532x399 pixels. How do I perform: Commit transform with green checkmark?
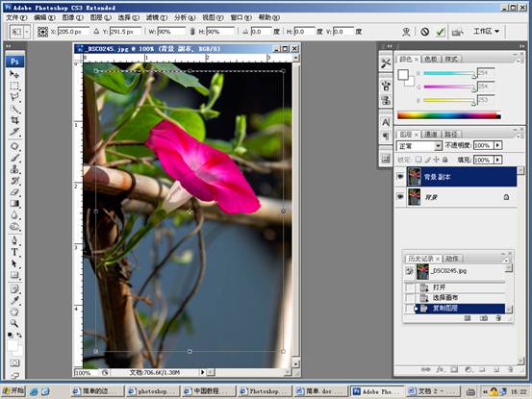(441, 32)
